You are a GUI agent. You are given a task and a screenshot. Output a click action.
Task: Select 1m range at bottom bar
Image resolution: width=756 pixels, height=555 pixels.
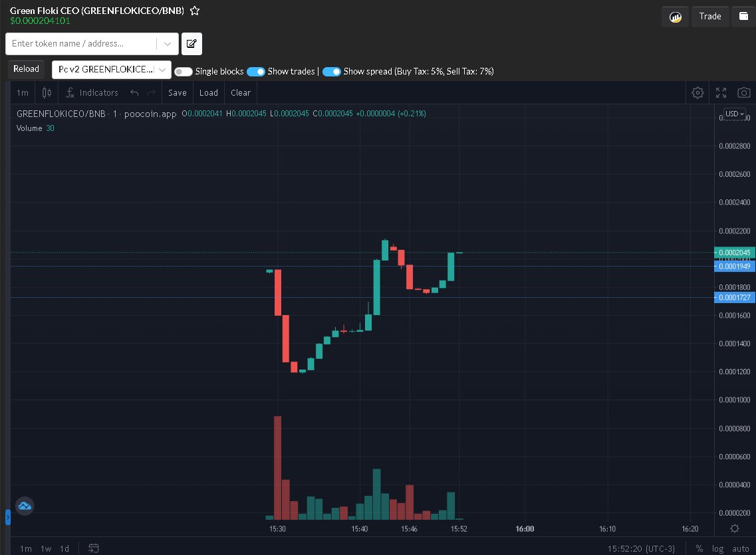[x=25, y=549]
